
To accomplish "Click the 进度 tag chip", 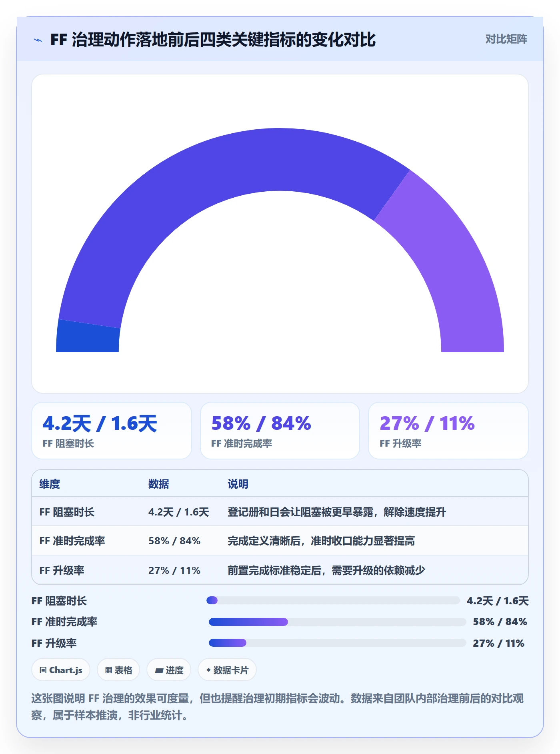I will tap(169, 670).
